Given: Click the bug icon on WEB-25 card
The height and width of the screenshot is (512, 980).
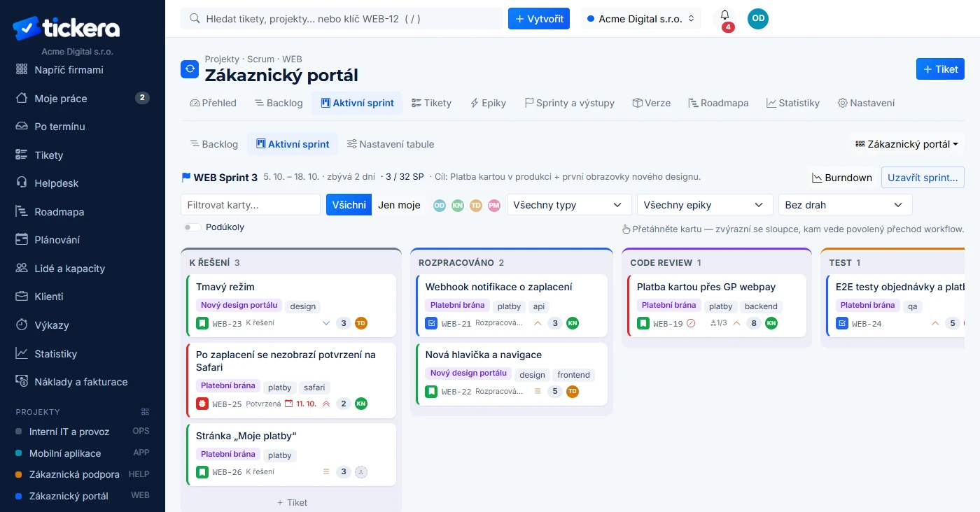Looking at the screenshot, I should 202,404.
